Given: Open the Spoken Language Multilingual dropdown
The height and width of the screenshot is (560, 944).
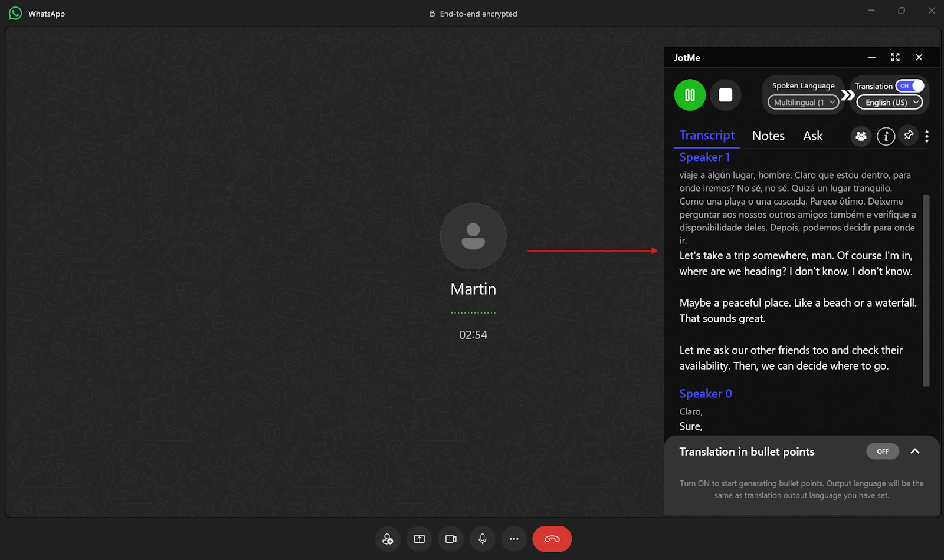Looking at the screenshot, I should click(803, 103).
